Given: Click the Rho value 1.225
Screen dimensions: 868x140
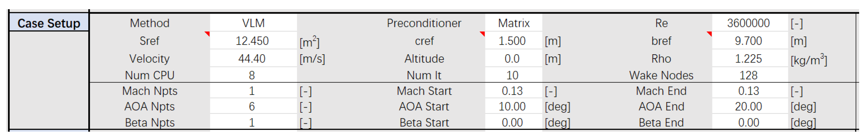Looking at the screenshot, I should point(748,59).
